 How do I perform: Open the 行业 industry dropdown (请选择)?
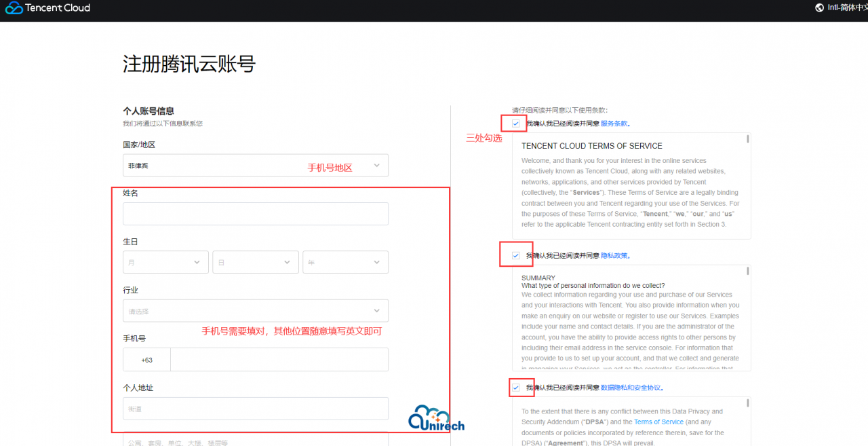coord(255,310)
